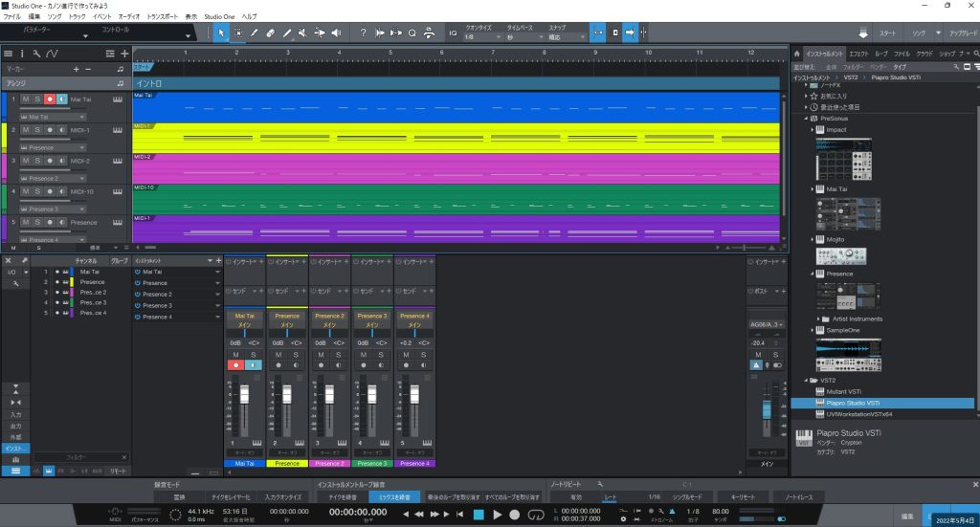Toggle record arm on Mai Tai track
This screenshot has height=527, width=980.
pos(49,99)
